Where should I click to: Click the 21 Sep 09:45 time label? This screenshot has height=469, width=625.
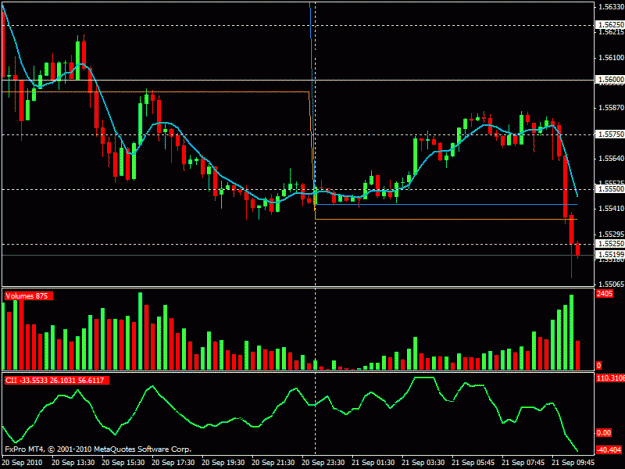click(573, 463)
